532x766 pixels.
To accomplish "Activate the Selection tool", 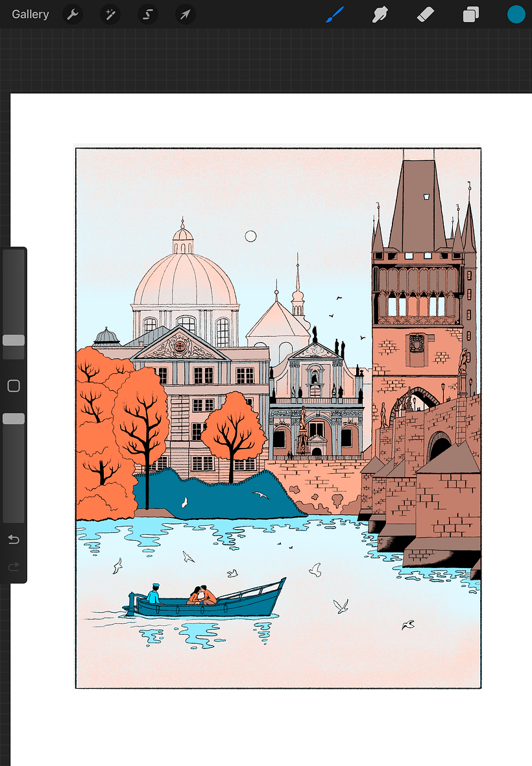I will tap(147, 15).
